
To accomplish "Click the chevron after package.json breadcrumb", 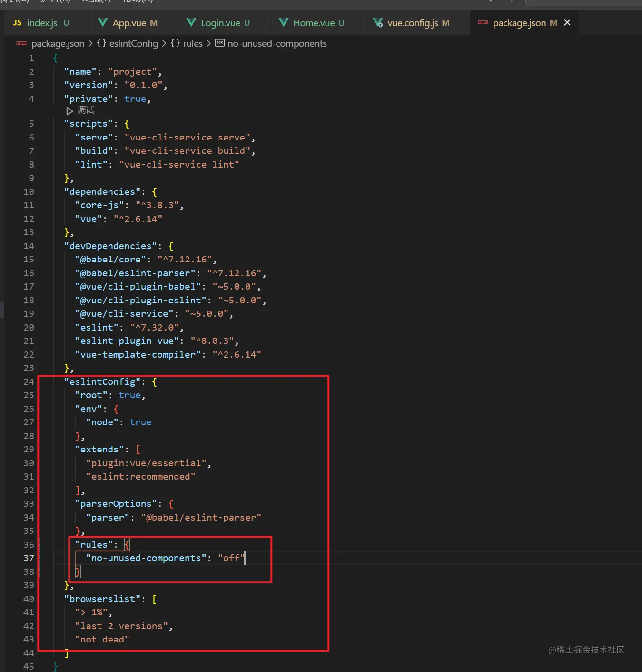I will tap(90, 43).
